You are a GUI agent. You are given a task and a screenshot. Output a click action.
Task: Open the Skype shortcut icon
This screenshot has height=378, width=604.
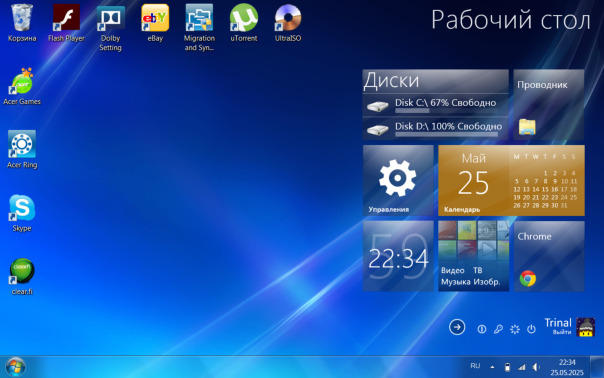(x=22, y=213)
